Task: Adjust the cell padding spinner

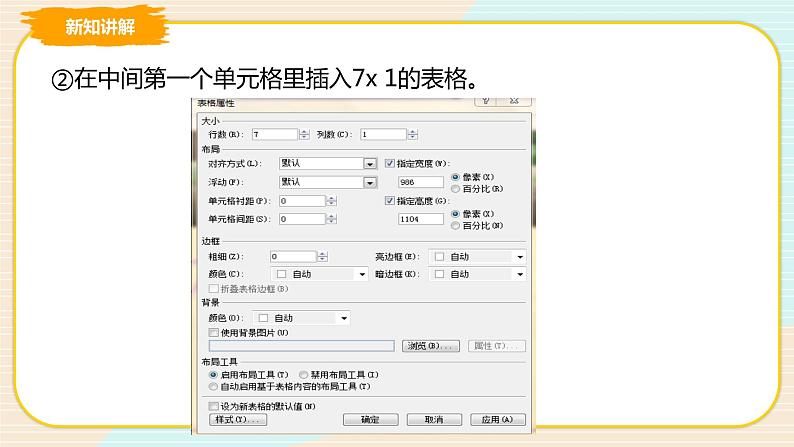Action: click(331, 201)
